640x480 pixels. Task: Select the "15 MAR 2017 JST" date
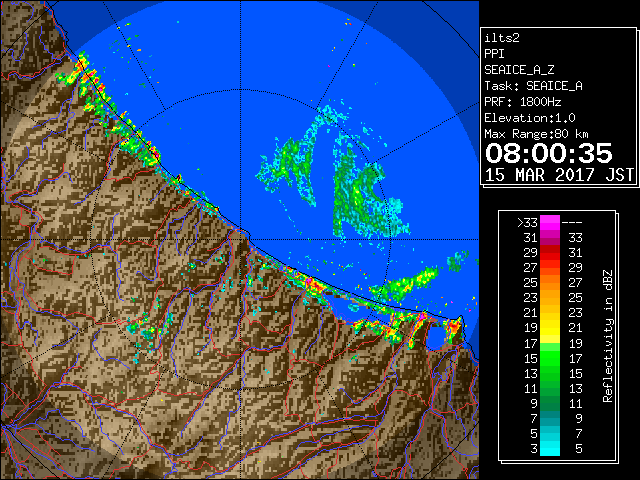tap(559, 175)
